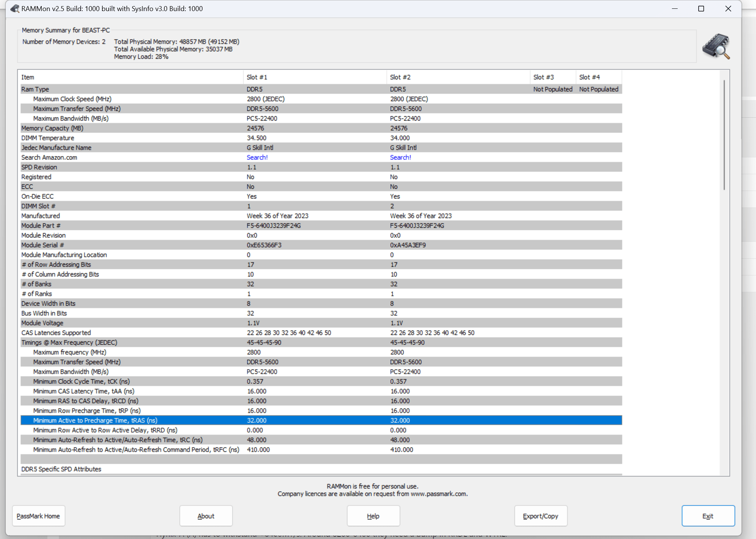
Task: Click the memory chip magnifier logo
Action: [x=716, y=46]
